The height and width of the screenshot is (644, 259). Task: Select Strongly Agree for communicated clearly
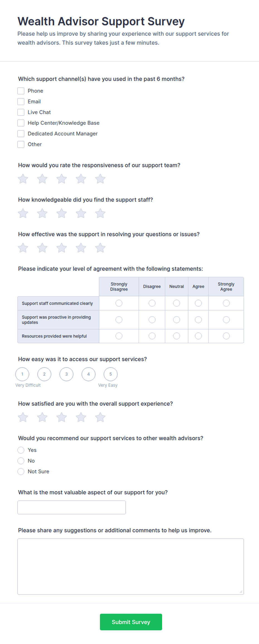[226, 303]
